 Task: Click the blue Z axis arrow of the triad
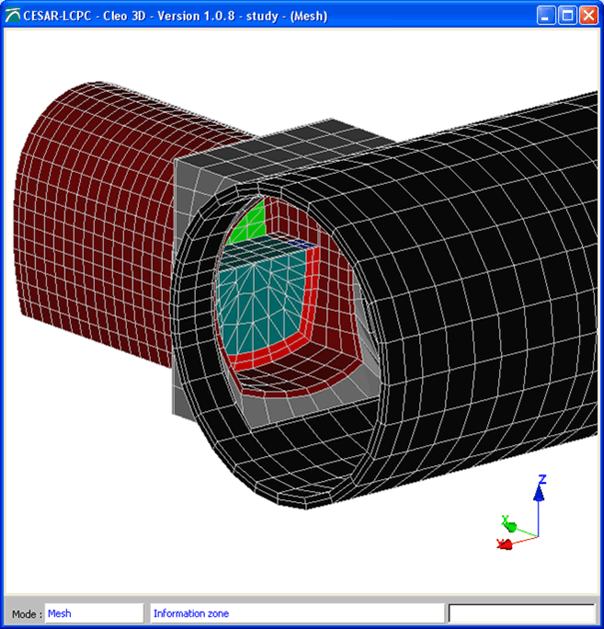[539, 493]
